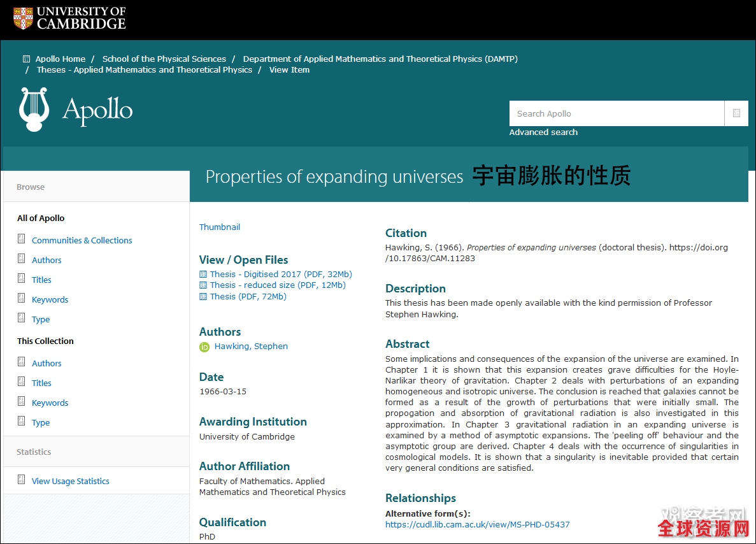The image size is (756, 544).
Task: Open Thesis (PDF, 72Mb) file
Action: tap(248, 297)
